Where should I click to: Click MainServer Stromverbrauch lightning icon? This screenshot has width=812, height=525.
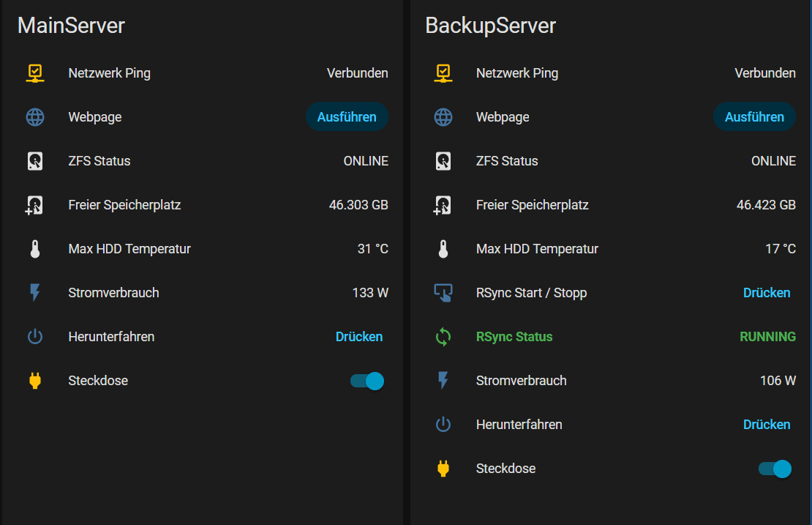tap(35, 293)
